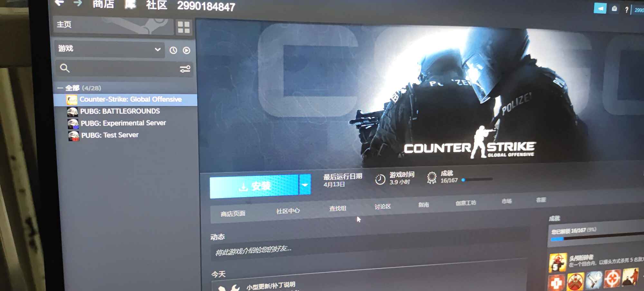Focus the library search field

click(x=124, y=68)
